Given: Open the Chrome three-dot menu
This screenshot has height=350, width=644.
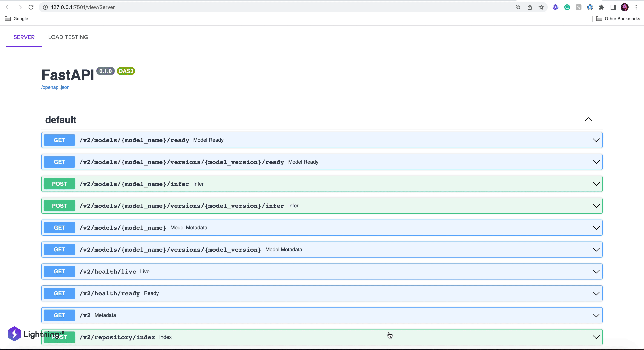Looking at the screenshot, I should tap(636, 7).
